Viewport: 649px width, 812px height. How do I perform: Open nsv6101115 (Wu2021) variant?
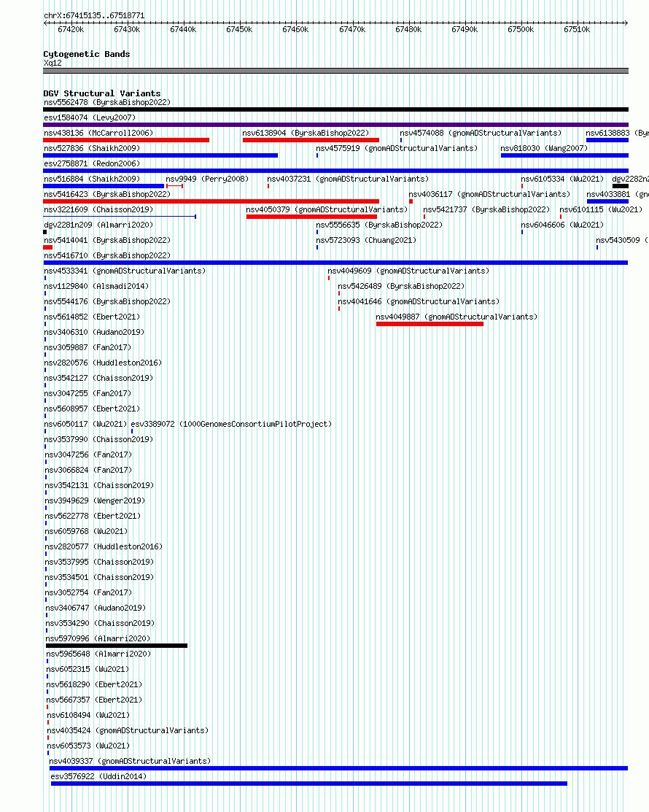601,209
